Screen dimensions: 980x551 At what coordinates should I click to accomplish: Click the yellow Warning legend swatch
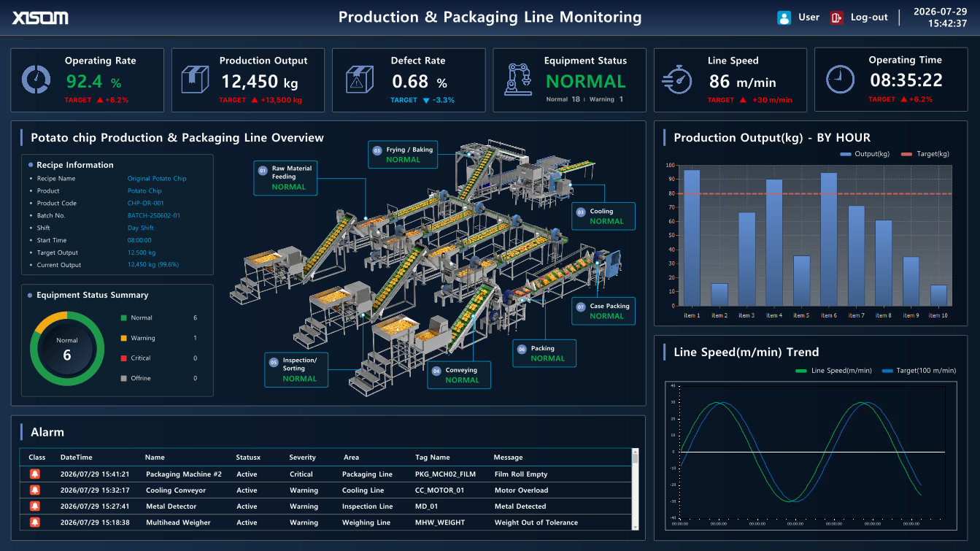coord(124,338)
